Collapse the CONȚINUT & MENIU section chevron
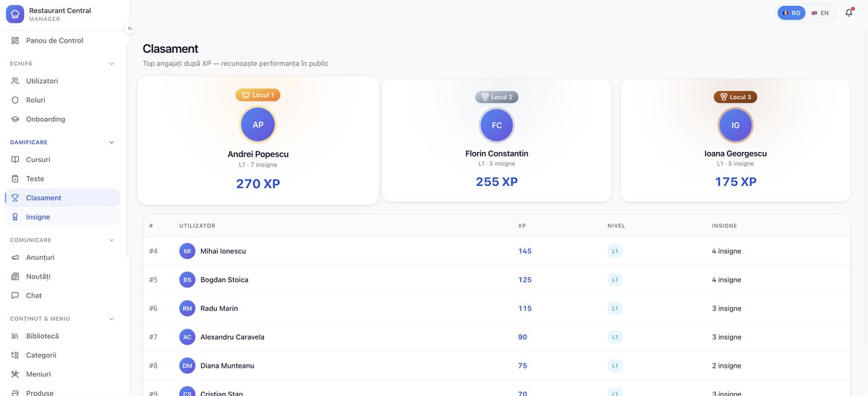 click(x=111, y=319)
